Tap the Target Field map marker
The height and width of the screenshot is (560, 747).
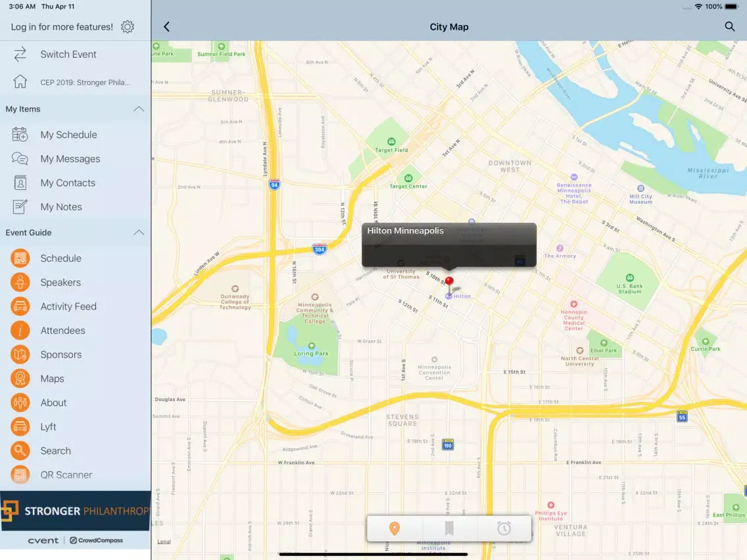click(x=392, y=141)
